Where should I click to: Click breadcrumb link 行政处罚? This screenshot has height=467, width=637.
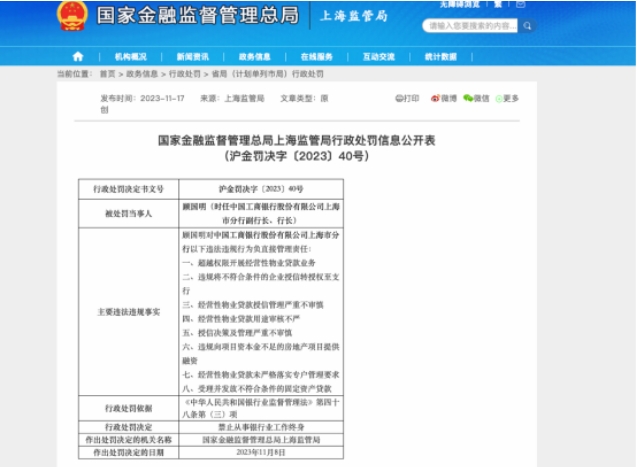pyautogui.click(x=185, y=74)
